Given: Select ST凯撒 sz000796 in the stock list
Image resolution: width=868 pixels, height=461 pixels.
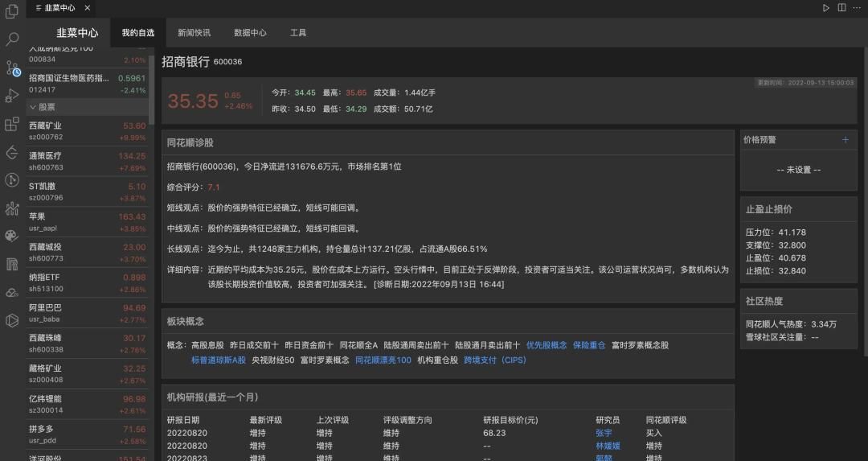Looking at the screenshot, I should coord(87,191).
